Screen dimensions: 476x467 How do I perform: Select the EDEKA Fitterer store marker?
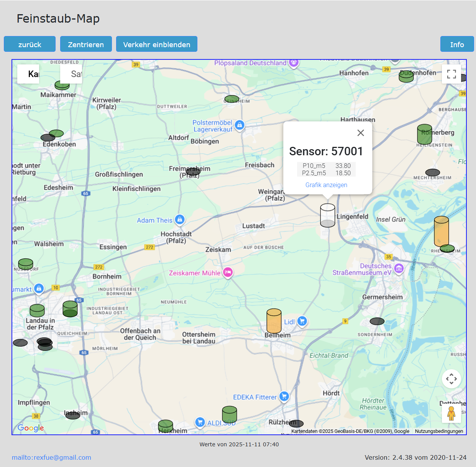click(x=284, y=396)
